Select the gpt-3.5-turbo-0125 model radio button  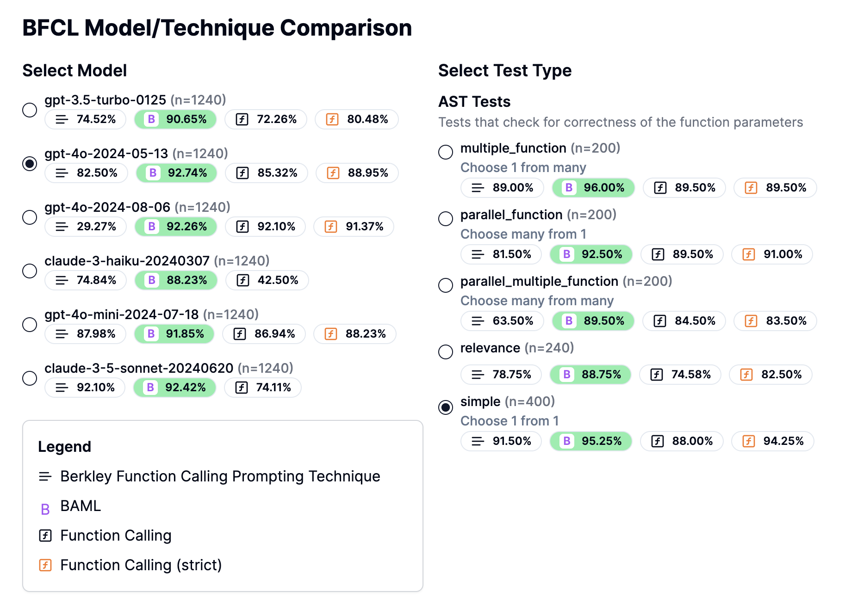(x=30, y=110)
